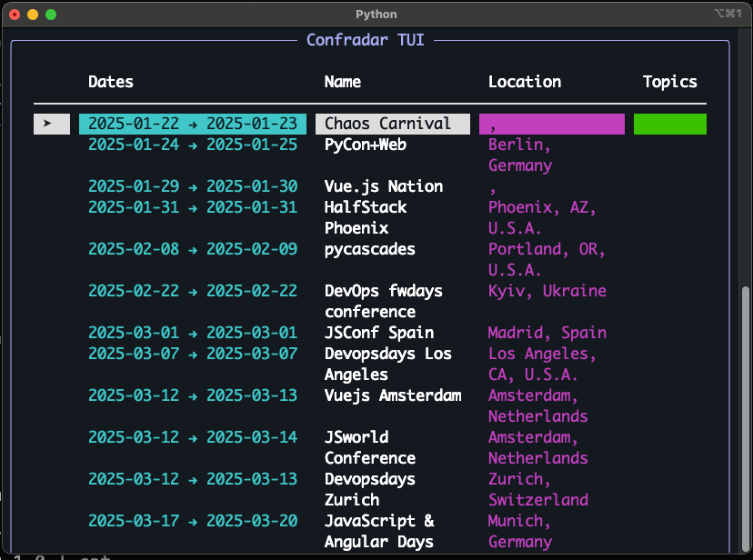Viewport: 753px width, 560px height.
Task: Click the green window zoom button
Action: pyautogui.click(x=51, y=15)
